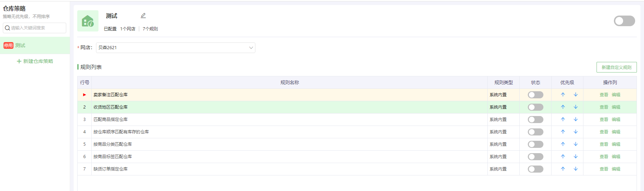This screenshot has height=191, width=644.
Task: Move 收货地区匹配仓库 rule up in priority
Action: click(563, 107)
